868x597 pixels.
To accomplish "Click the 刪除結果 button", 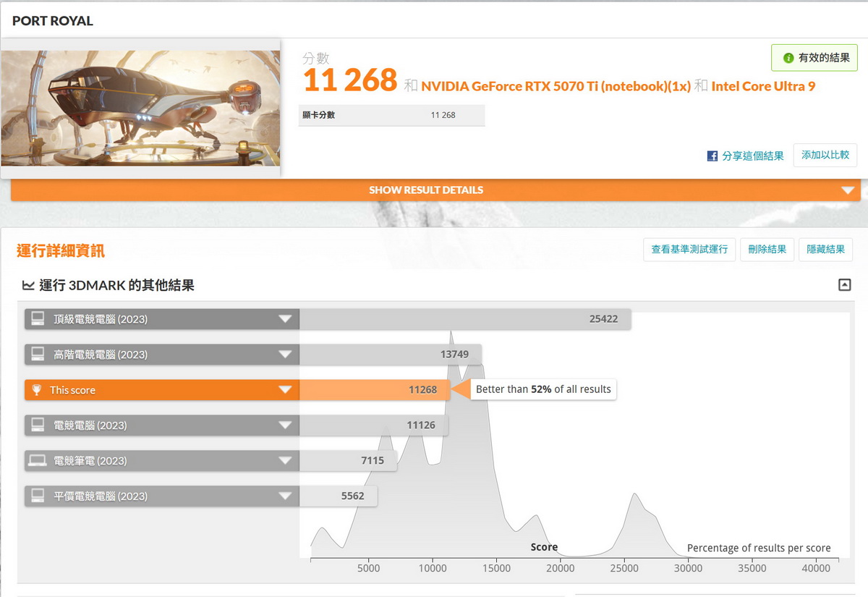I will [767, 249].
